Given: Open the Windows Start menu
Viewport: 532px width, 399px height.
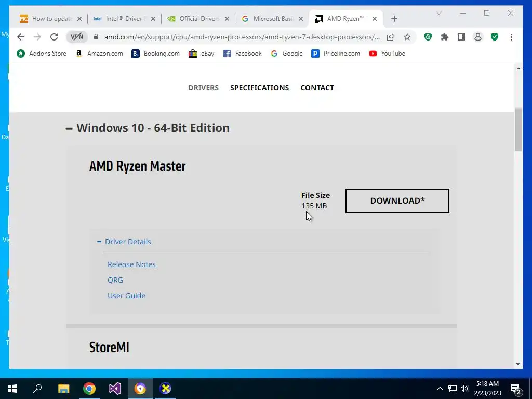Looking at the screenshot, I should tap(12, 389).
